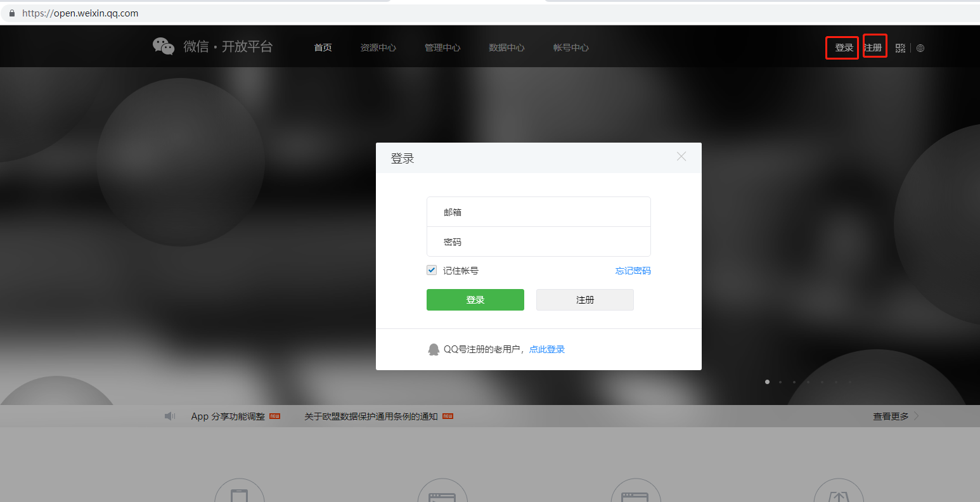Image resolution: width=980 pixels, height=502 pixels.
Task: Click the 忘记密码 link
Action: point(633,271)
